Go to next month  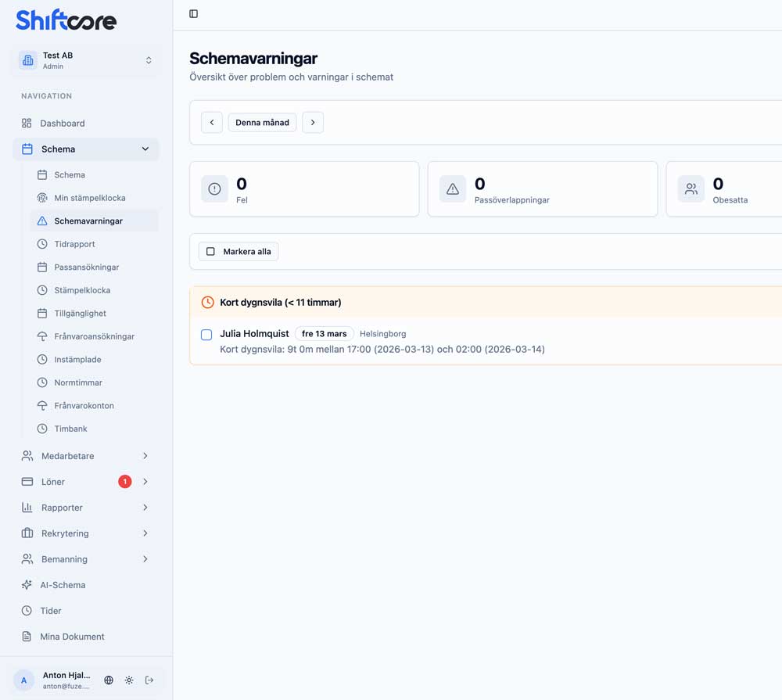pyautogui.click(x=313, y=123)
